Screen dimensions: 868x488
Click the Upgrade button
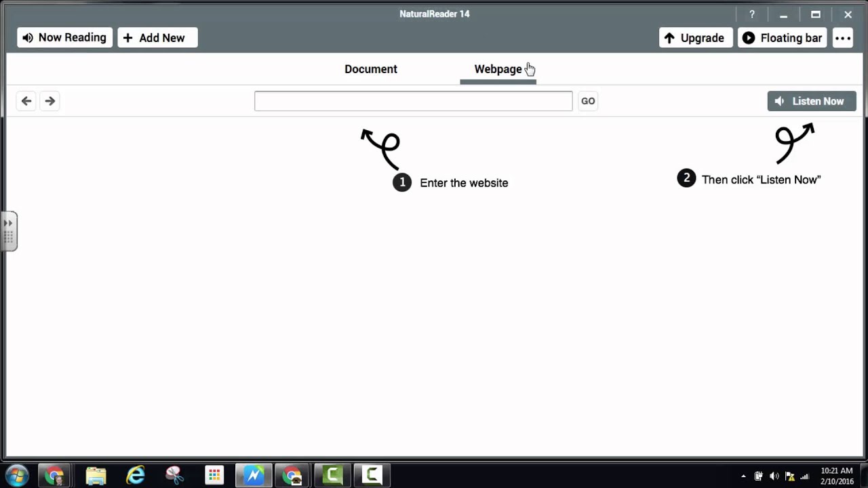click(x=696, y=38)
